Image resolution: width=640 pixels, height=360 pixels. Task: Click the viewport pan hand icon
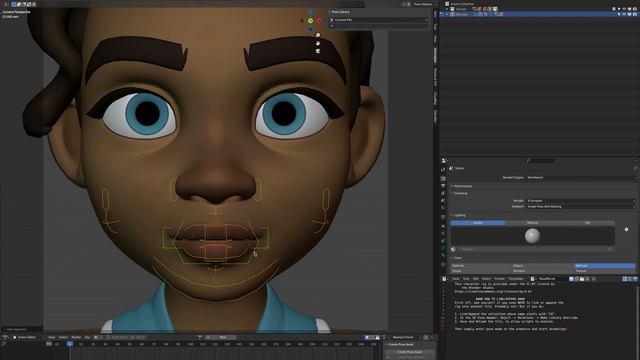pyautogui.click(x=318, y=43)
